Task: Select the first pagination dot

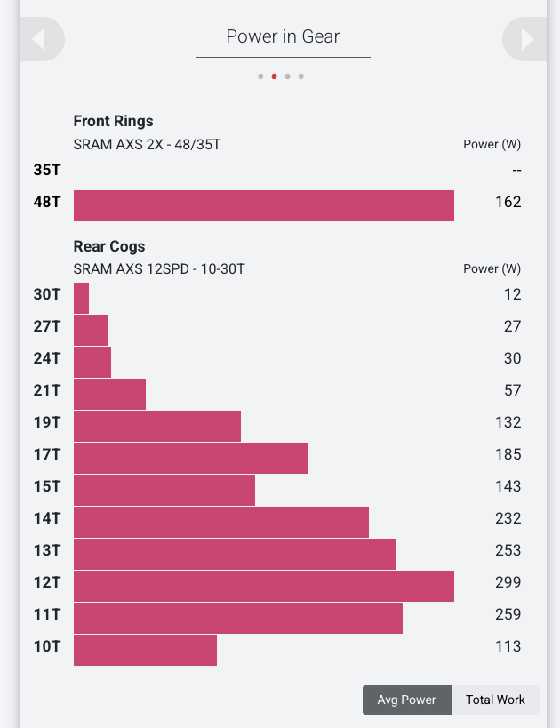Action: (x=260, y=76)
